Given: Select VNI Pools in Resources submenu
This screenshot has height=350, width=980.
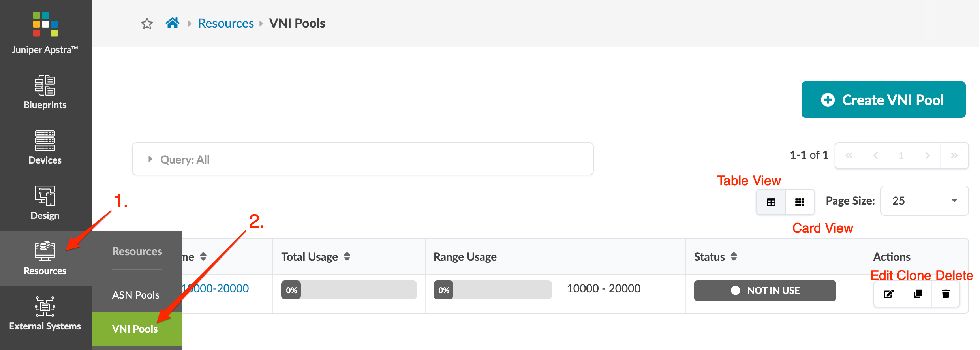Looking at the screenshot, I should (x=135, y=329).
